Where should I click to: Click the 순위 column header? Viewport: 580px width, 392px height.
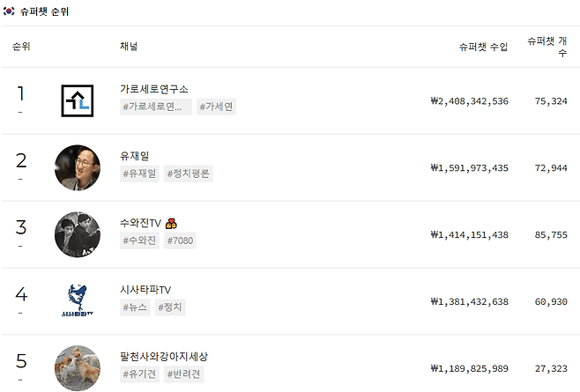21,47
